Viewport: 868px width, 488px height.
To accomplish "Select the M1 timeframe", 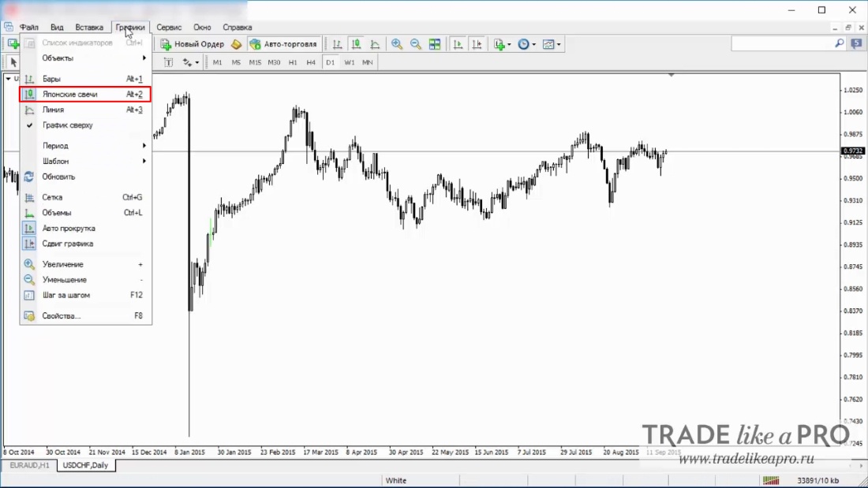I will (x=218, y=62).
